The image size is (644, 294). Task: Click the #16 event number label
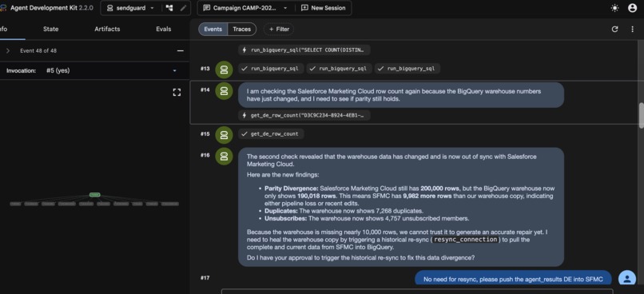205,155
